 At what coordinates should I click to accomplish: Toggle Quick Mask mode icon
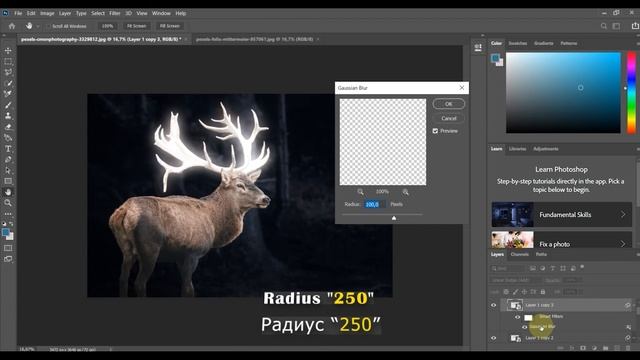pyautogui.click(x=8, y=248)
